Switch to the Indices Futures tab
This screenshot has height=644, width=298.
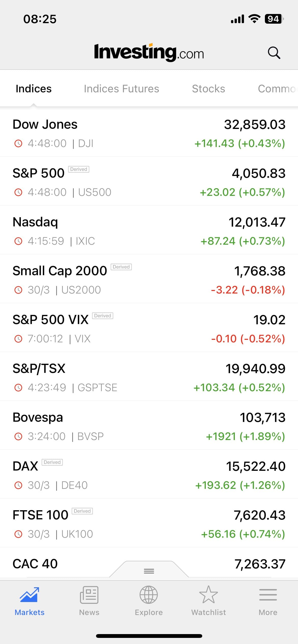pos(121,89)
